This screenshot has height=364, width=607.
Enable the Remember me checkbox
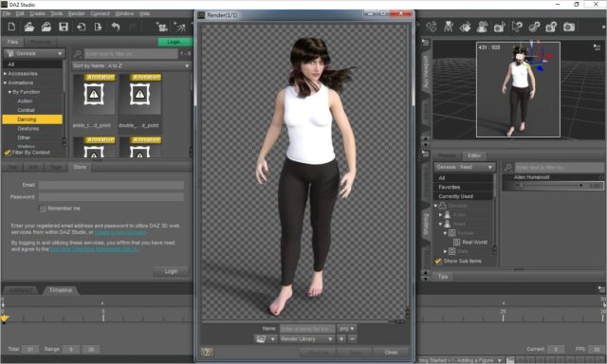click(43, 209)
